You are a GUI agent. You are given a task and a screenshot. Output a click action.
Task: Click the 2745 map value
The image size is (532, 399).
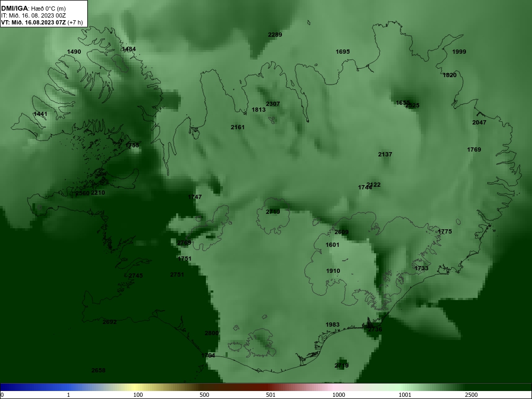[x=136, y=276]
